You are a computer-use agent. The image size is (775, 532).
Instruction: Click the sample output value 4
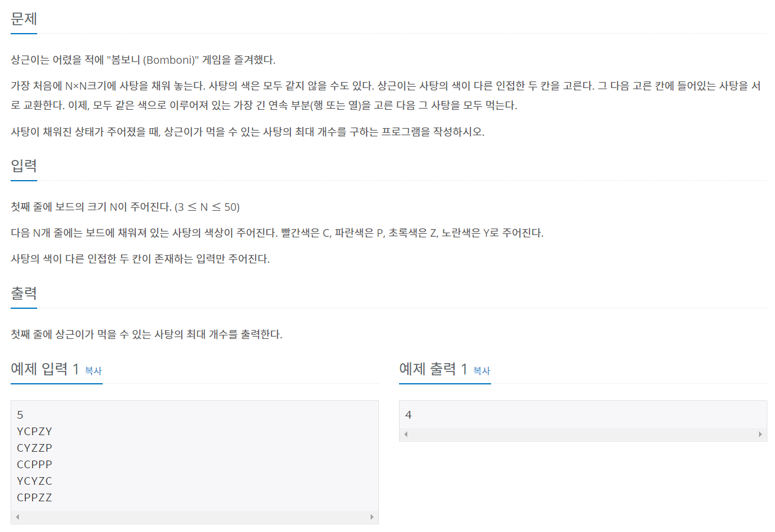[408, 414]
